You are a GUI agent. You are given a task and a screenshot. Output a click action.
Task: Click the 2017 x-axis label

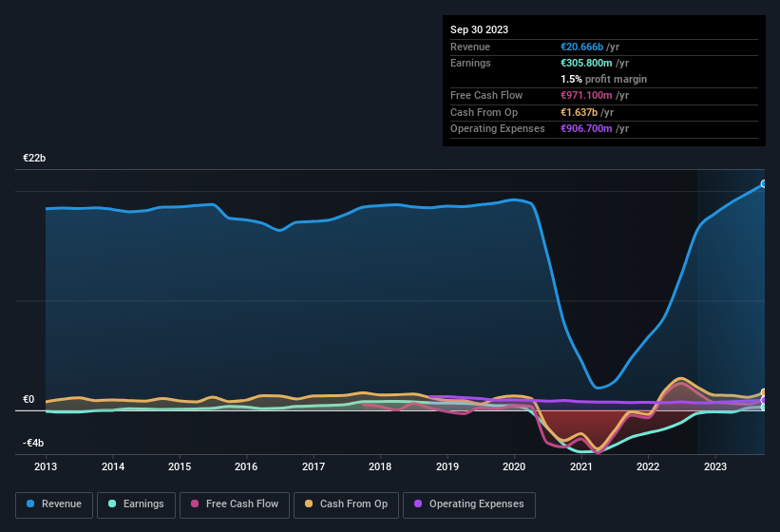tap(314, 466)
